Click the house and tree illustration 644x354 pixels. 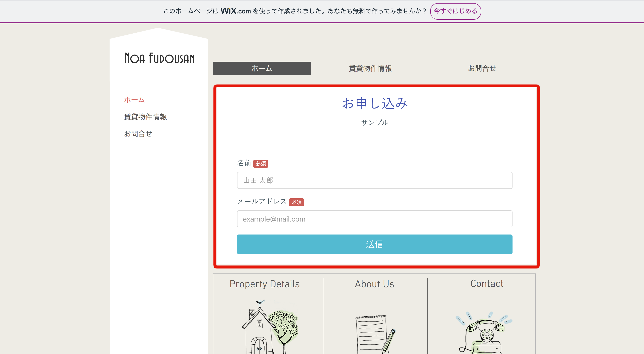pyautogui.click(x=270, y=327)
